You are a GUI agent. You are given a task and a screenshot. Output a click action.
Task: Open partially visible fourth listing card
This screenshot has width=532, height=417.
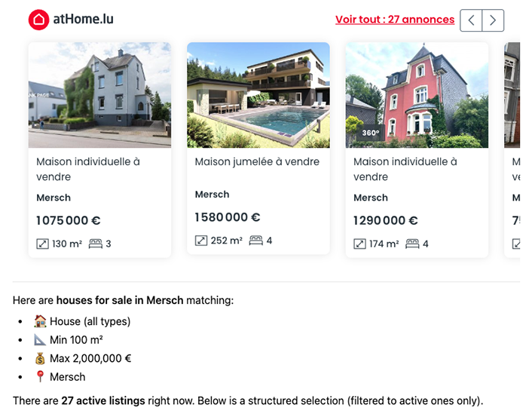pyautogui.click(x=512, y=151)
